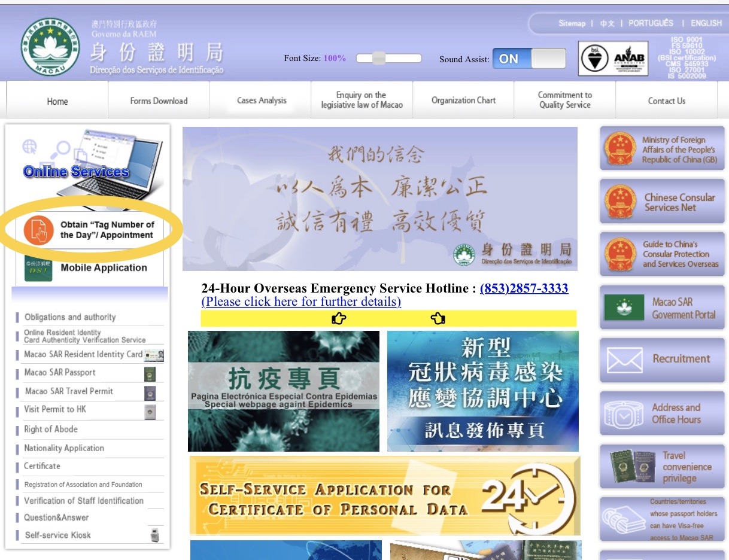
Task: Switch language to PORTUGUÊS
Action: coord(651,23)
